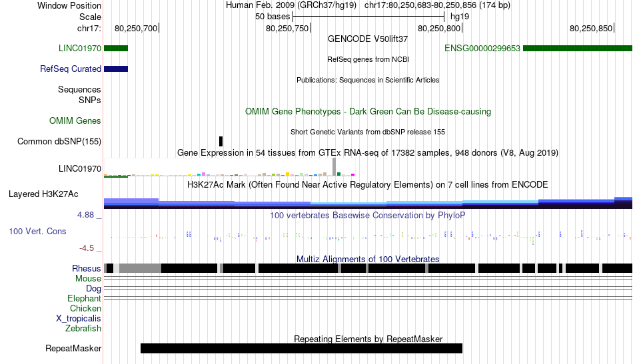This screenshot has width=633, height=364.
Task: Click the LINC01970 GENCODE gene label
Action: (x=79, y=49)
